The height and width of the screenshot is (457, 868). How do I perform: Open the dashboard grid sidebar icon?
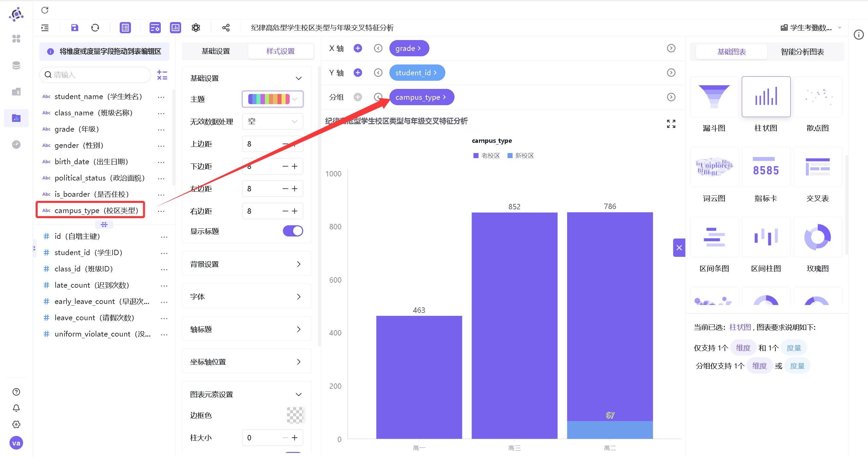click(16, 39)
